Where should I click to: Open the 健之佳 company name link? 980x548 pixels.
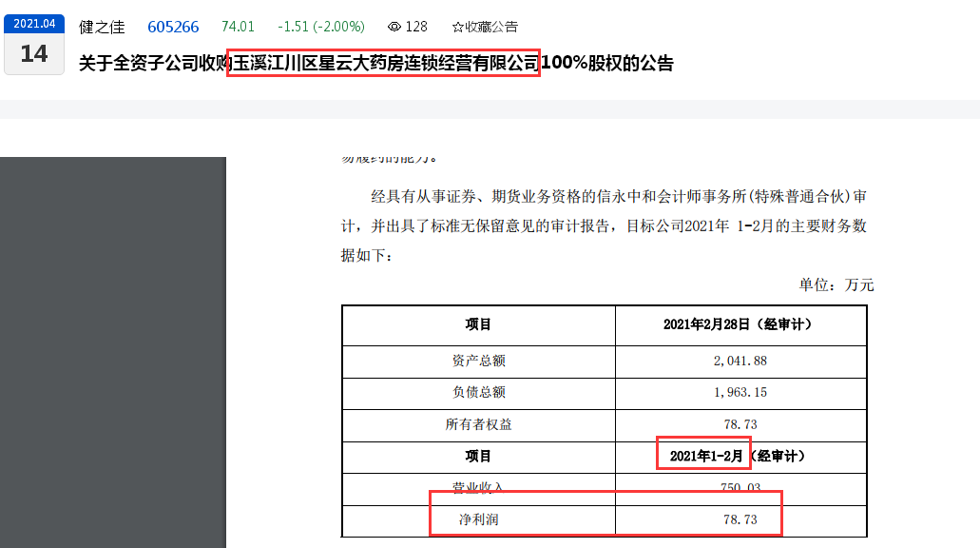pos(102,27)
